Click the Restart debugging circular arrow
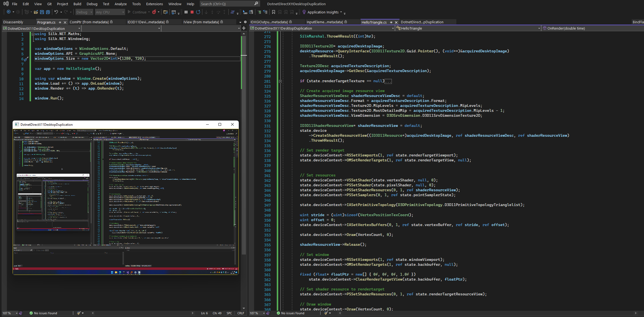Viewport: 644px width, 317px height. tap(198, 12)
